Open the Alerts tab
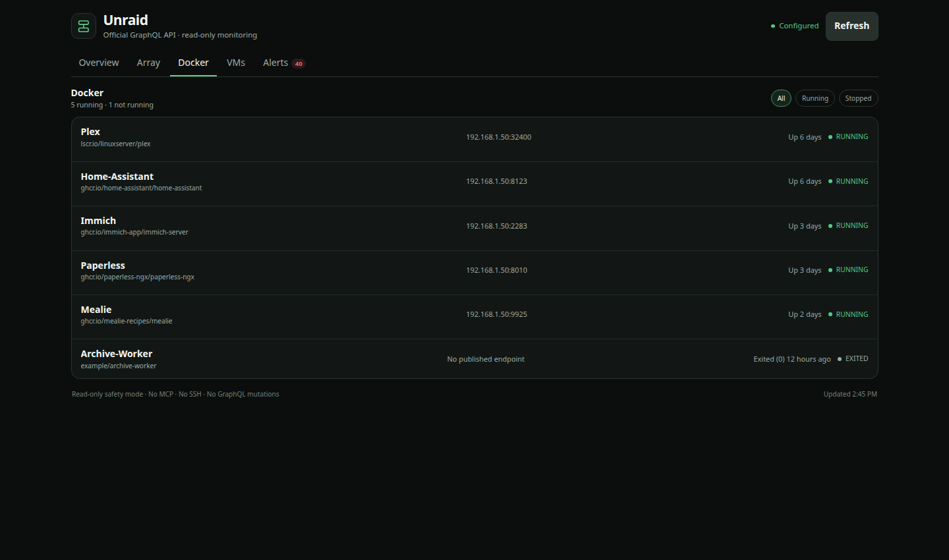 [284, 63]
